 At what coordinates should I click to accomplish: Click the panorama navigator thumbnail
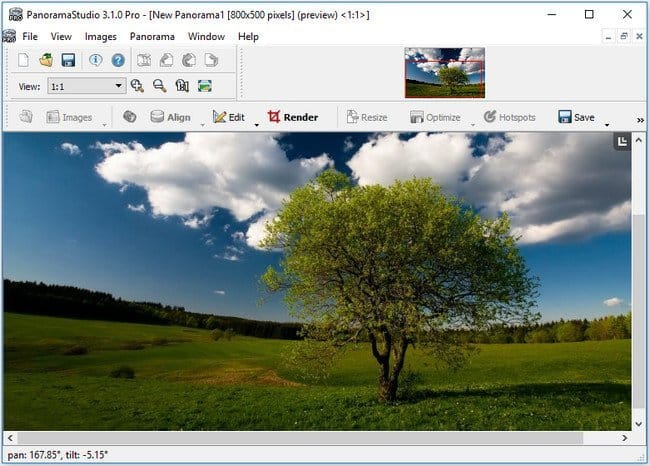[x=445, y=73]
